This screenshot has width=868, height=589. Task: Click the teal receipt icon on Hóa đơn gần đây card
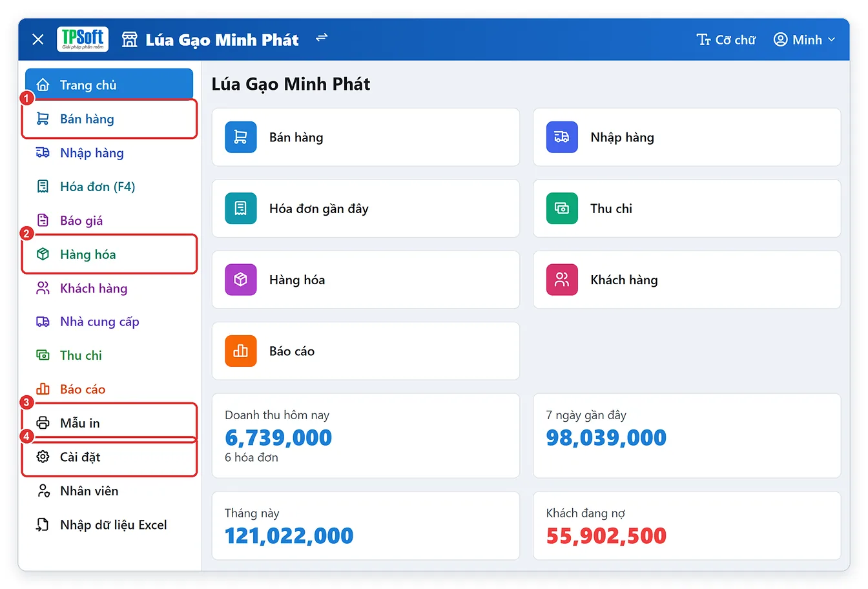[241, 208]
